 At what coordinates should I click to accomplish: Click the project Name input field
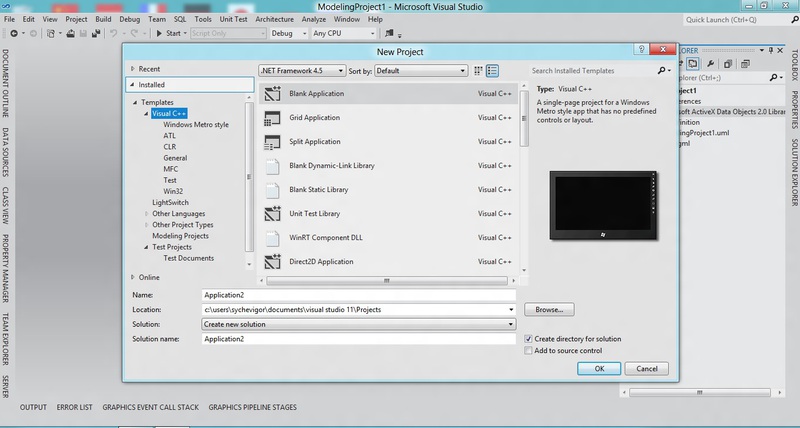point(358,296)
